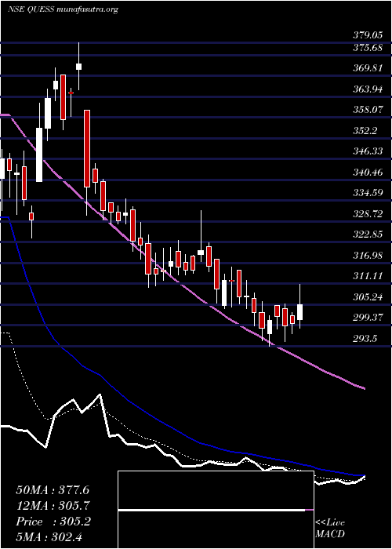Select the Price : 305.2 legend entry
The width and height of the screenshot is (392, 549).
click(x=53, y=522)
